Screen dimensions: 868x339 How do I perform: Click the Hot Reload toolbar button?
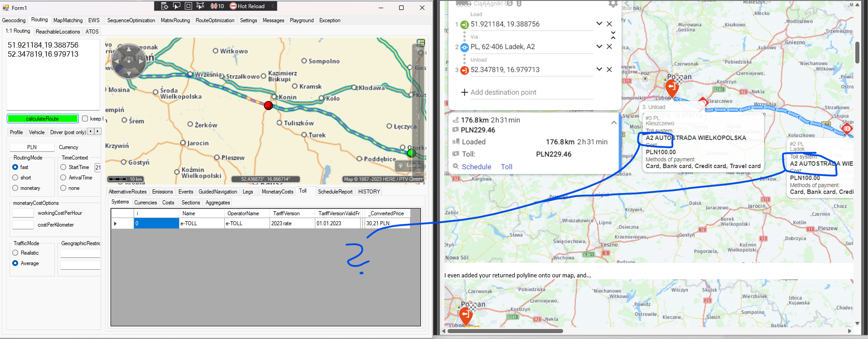pyautogui.click(x=247, y=6)
